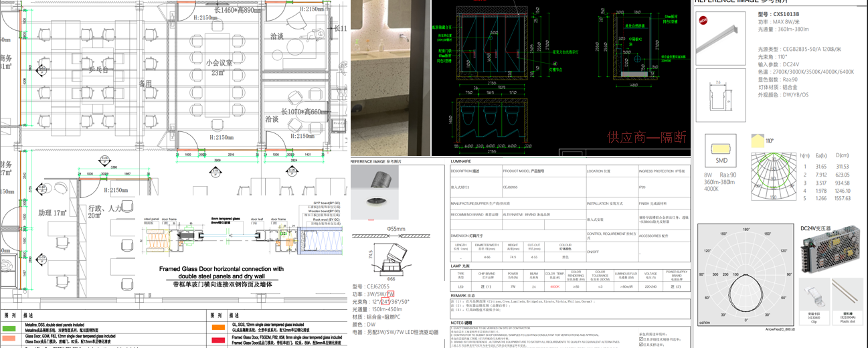Click the 功率：MAX 8W/米 spec line

(779, 21)
